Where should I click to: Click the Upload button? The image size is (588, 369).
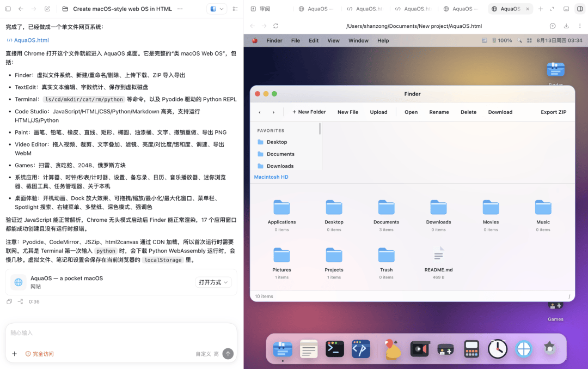click(x=379, y=112)
